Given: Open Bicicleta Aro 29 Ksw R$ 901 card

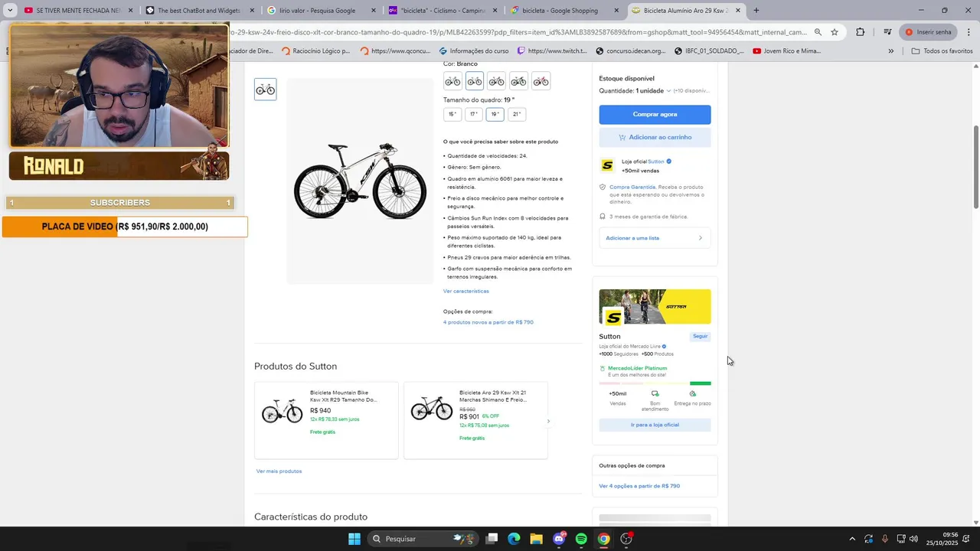Looking at the screenshot, I should point(475,420).
